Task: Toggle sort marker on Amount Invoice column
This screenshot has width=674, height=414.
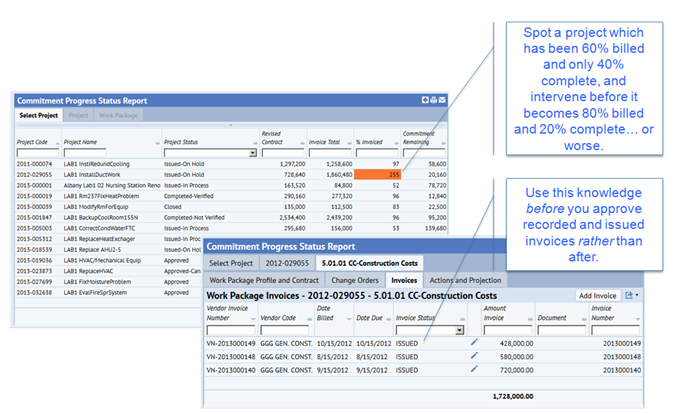Action: tap(530, 319)
